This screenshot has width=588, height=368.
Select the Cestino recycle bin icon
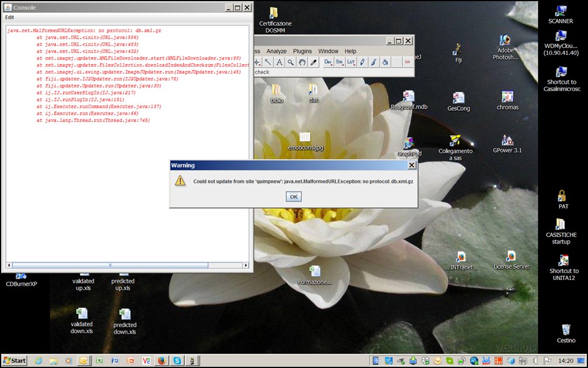(x=565, y=334)
